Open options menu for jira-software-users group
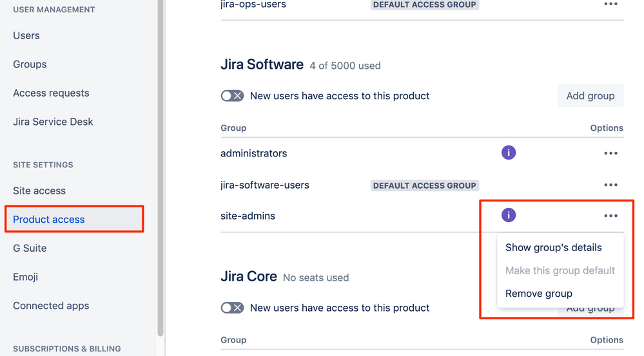The width and height of the screenshot is (644, 356). coord(610,185)
